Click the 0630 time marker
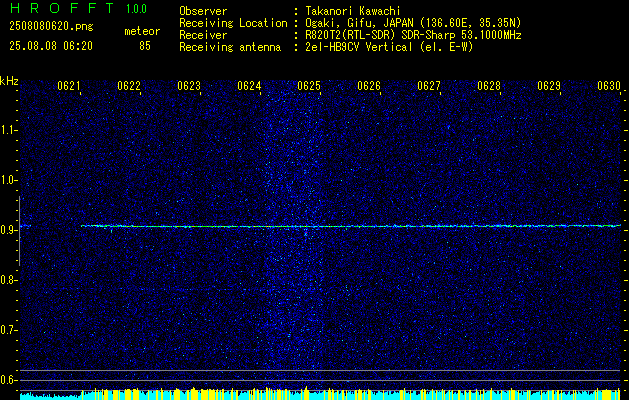 609,86
